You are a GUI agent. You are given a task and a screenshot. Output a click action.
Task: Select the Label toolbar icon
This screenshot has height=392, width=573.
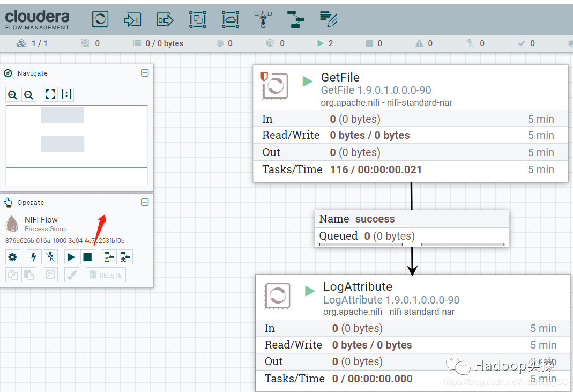tap(328, 19)
